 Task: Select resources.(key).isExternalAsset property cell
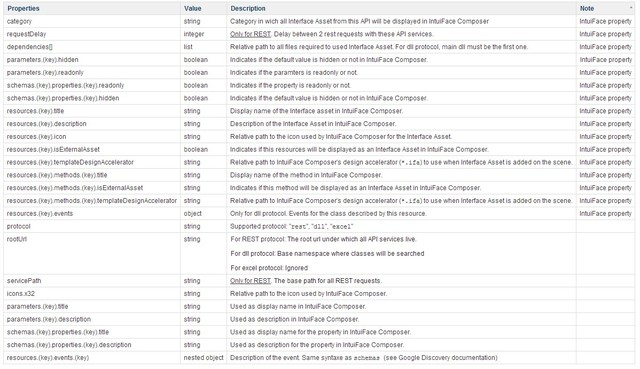coord(92,149)
